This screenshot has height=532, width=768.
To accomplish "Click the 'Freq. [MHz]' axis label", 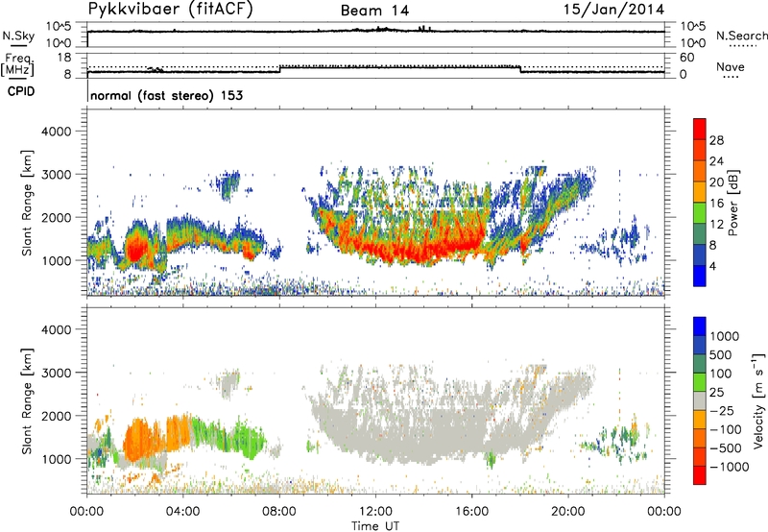I will [17, 65].
